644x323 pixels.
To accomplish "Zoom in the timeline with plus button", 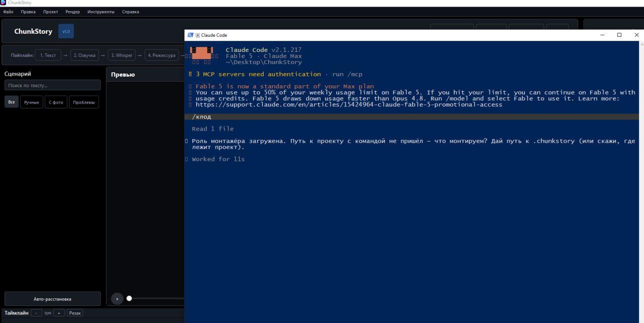I will point(59,313).
